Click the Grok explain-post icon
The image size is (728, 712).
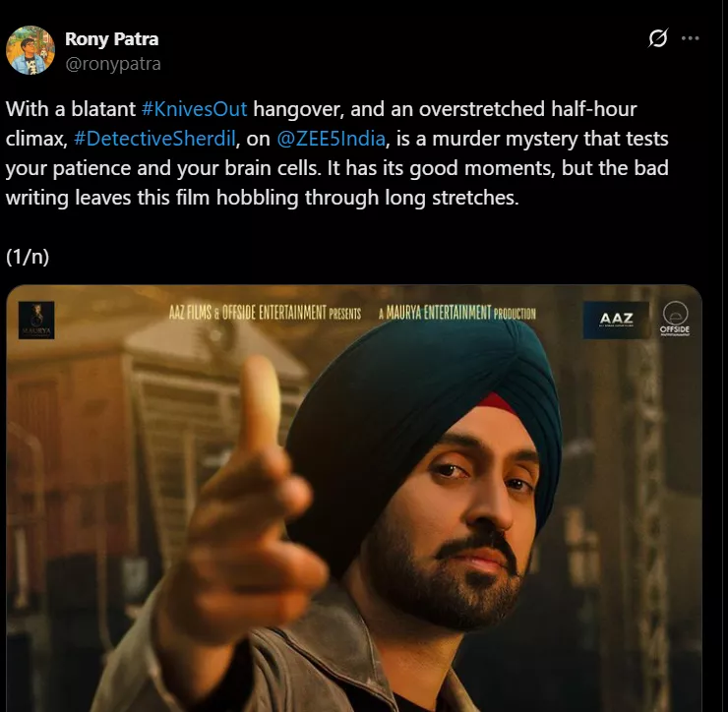(x=658, y=38)
